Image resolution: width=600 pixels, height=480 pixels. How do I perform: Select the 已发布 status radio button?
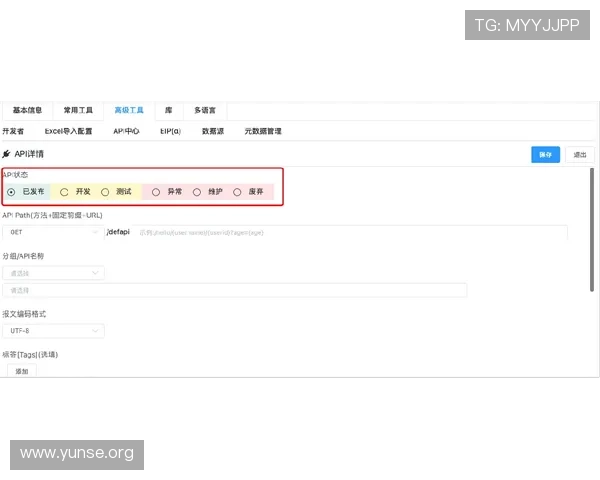pyautogui.click(x=11, y=191)
